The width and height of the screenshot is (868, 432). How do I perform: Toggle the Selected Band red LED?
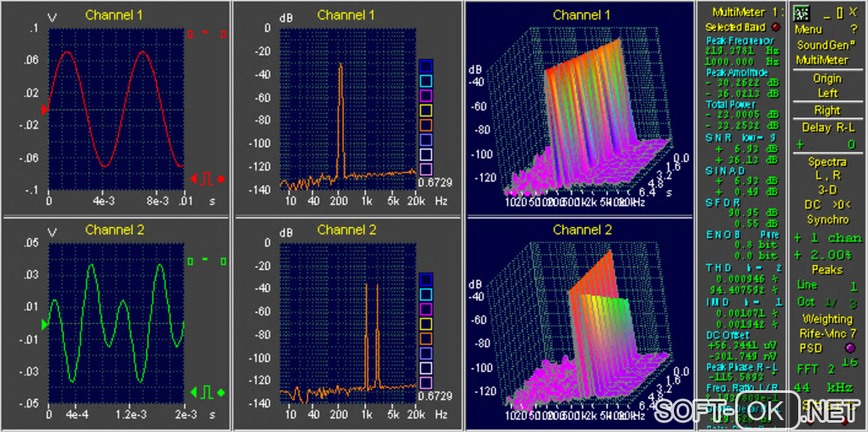775,26
